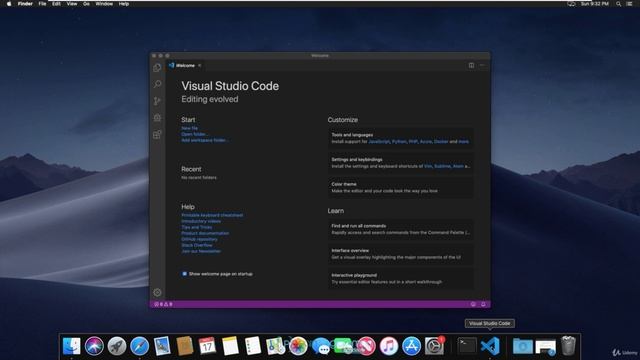Viewport: 640px width, 360px height.
Task: Open Launchpad from the dock
Action: click(x=117, y=346)
